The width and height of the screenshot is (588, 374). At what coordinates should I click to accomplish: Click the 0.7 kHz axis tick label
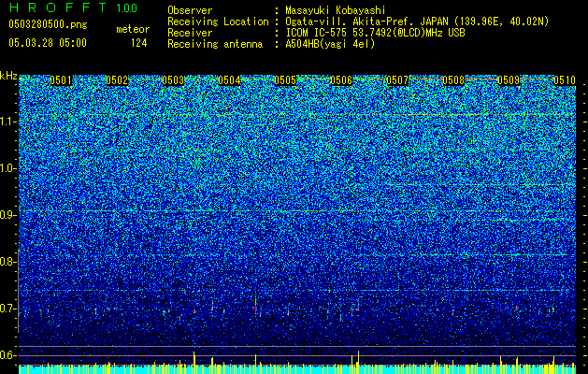[x=8, y=309]
